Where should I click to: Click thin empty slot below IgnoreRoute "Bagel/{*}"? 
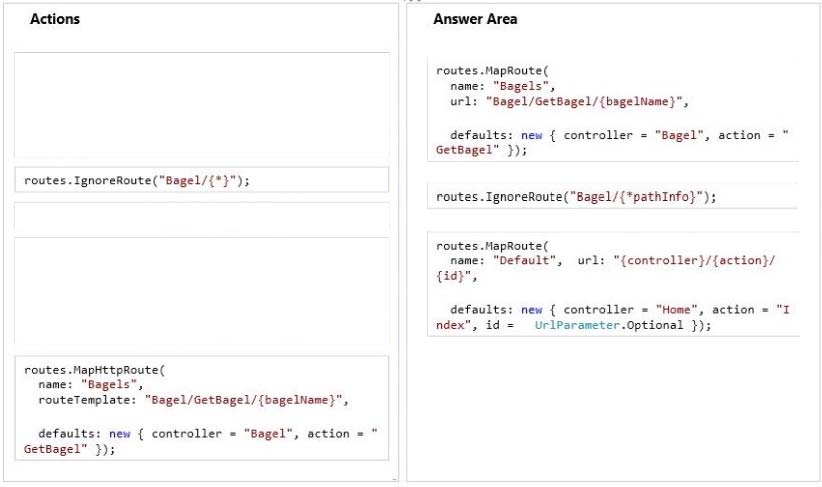[x=202, y=218]
